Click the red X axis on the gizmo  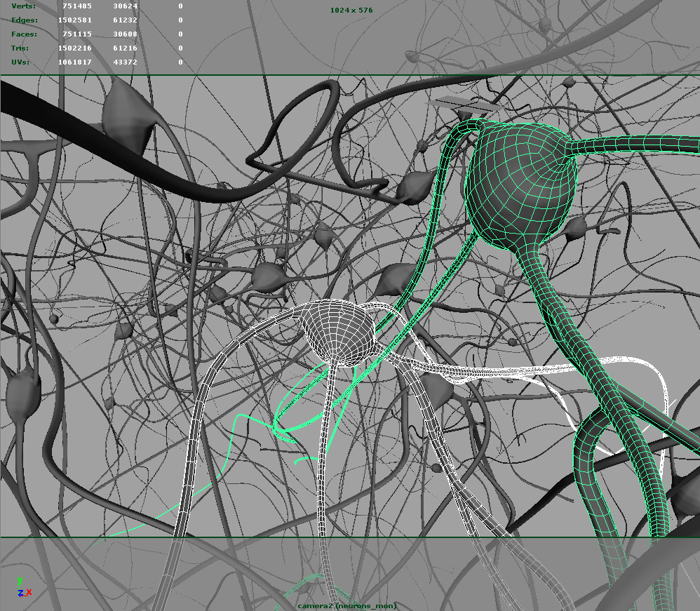tap(29, 592)
